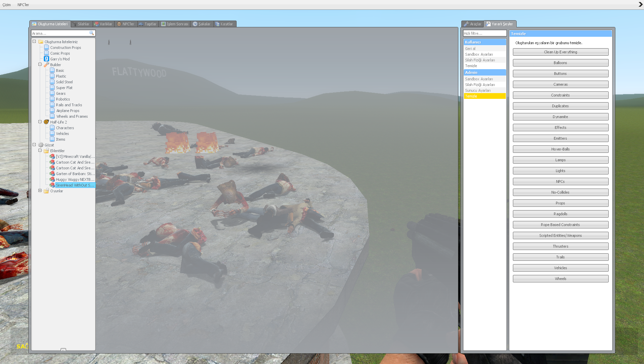Viewport: 644px width, 364px height.
Task: Click the Ragdolls cleanup button
Action: 560,214
